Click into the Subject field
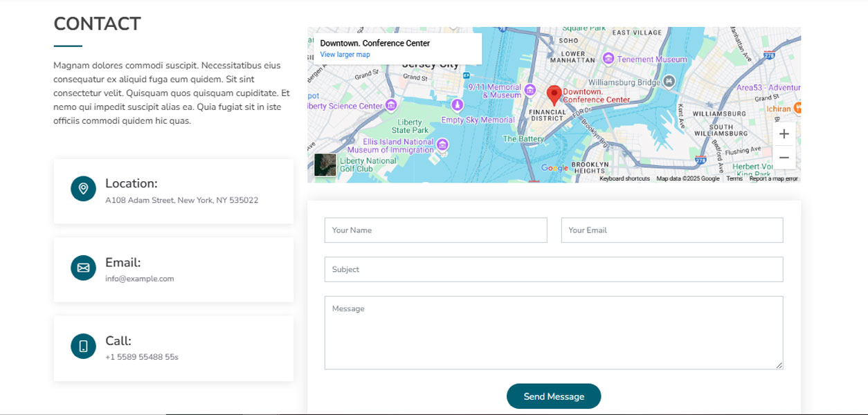The width and height of the screenshot is (868, 415). [553, 270]
